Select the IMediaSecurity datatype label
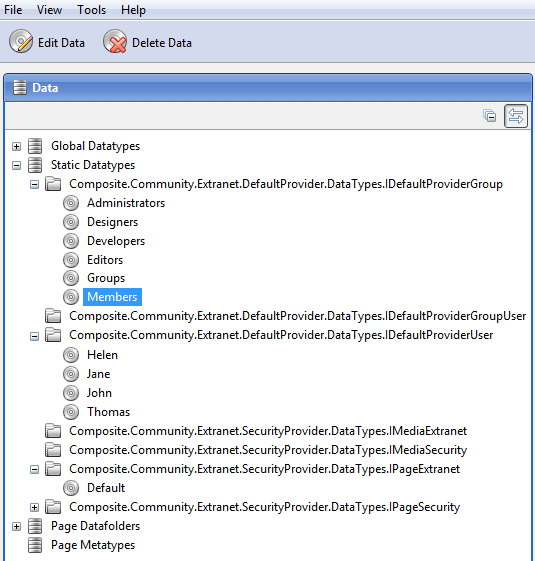Image resolution: width=535 pixels, height=561 pixels. tap(268, 450)
